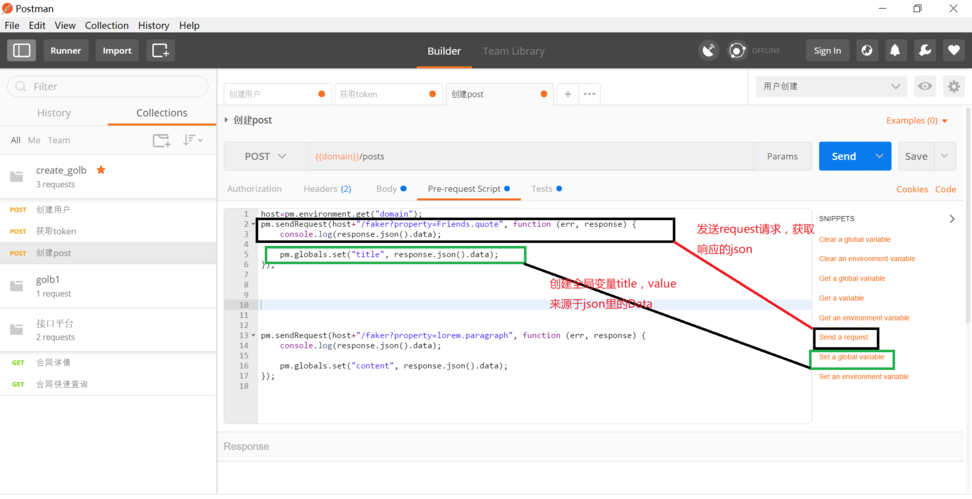Open the Edit menu

point(37,25)
